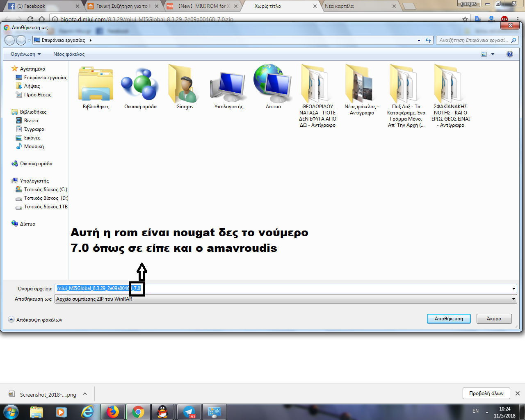Viewport: 525px width, 420px height.
Task: Expand the Οργάνωση organize dropdown
Action: [x=25, y=54]
